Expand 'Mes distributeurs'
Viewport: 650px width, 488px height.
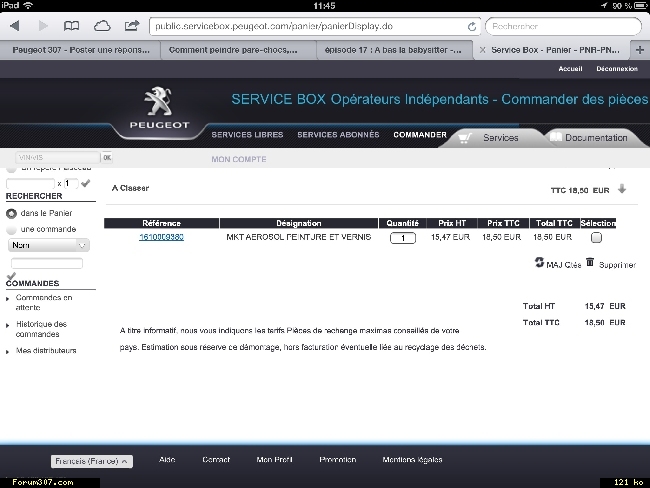tap(46, 351)
